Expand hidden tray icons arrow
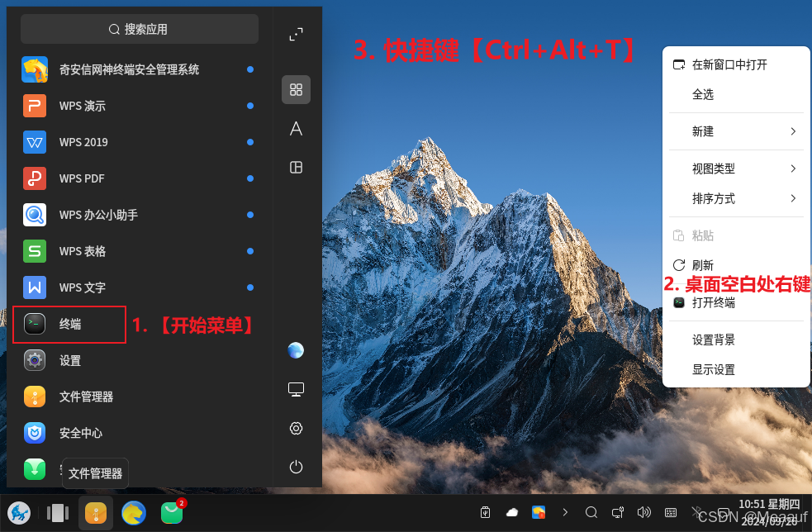 pyautogui.click(x=565, y=512)
